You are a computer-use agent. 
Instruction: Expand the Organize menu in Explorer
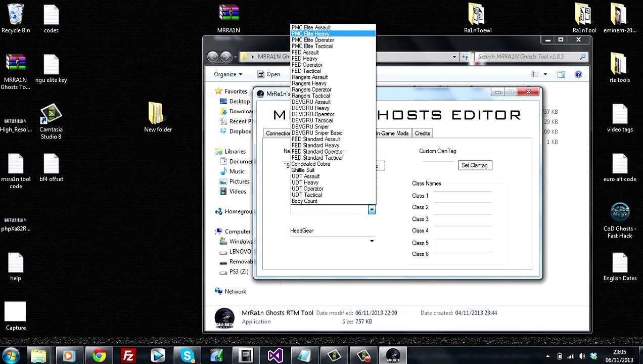(228, 74)
